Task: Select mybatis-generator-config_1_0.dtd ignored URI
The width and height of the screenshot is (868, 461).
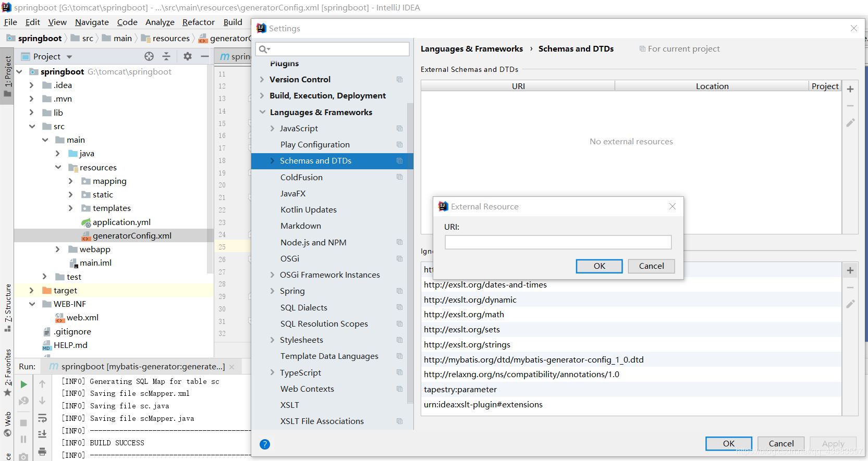Action: tap(631, 359)
